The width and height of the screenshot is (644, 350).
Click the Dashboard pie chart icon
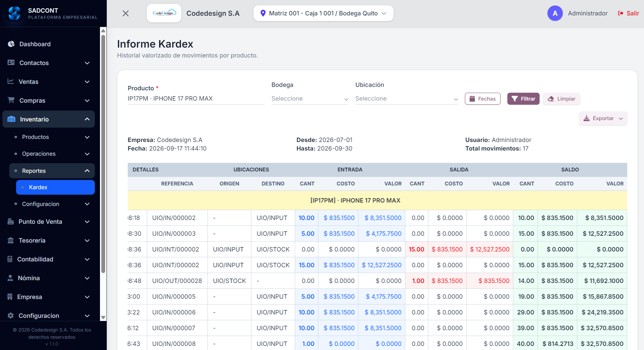11,44
